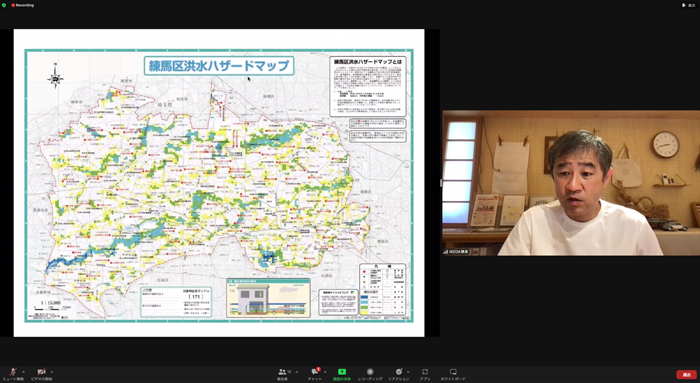
Task: Expand the reactions options chevron
Action: [408, 371]
